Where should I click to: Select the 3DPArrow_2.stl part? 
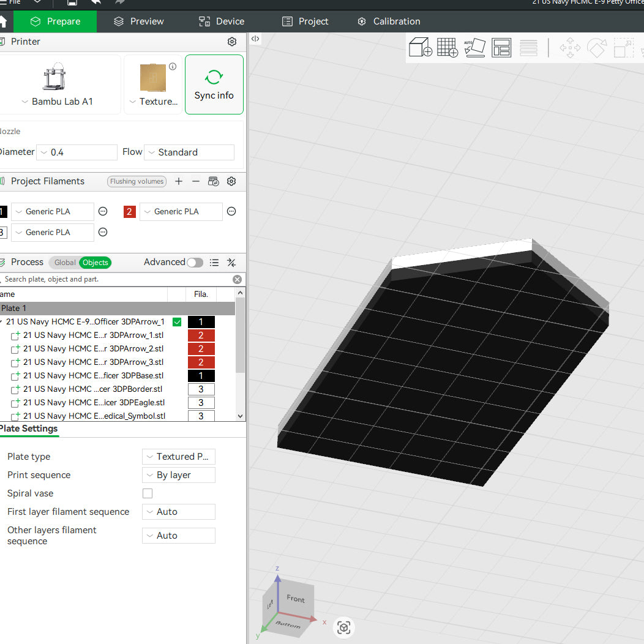point(93,349)
